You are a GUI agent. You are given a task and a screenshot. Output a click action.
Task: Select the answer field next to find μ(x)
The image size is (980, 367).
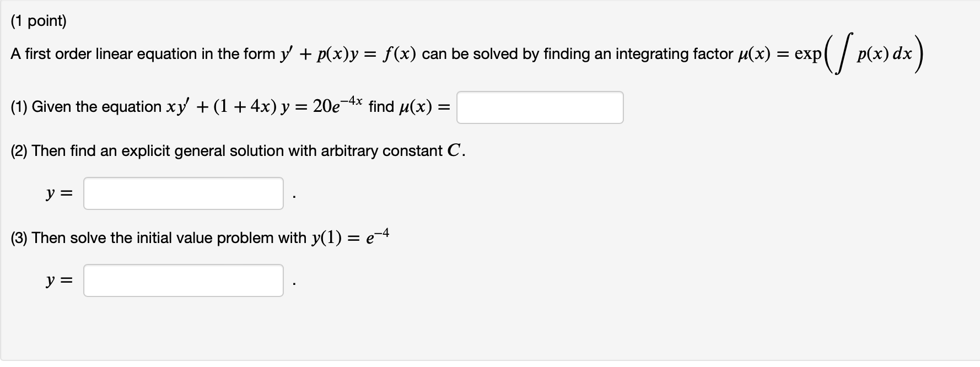pyautogui.click(x=539, y=107)
